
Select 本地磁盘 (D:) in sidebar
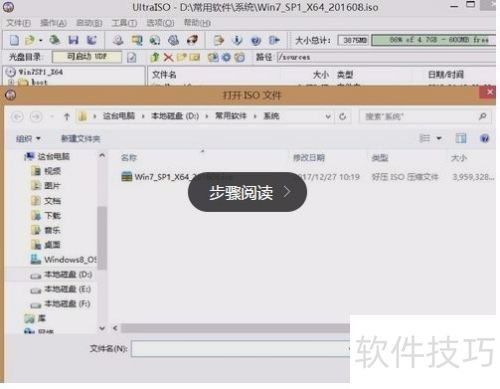(62, 275)
